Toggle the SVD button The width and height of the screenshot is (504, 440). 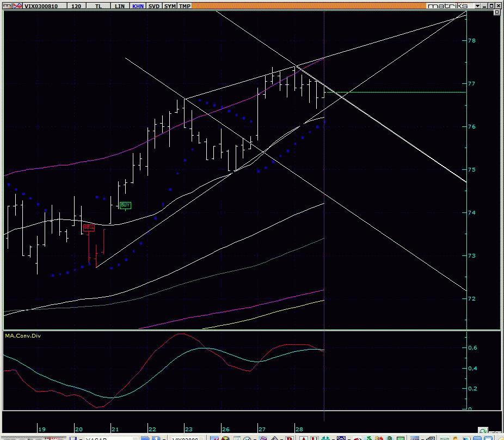click(154, 6)
